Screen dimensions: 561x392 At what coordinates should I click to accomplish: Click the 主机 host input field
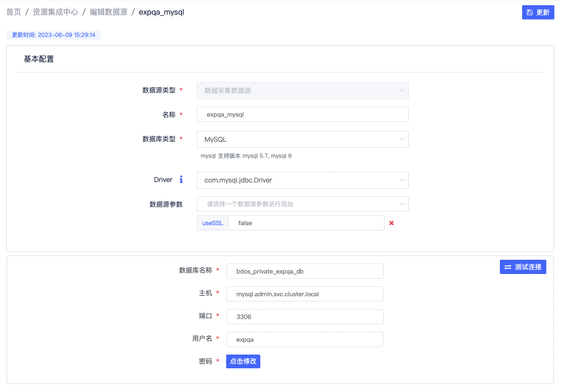point(305,294)
